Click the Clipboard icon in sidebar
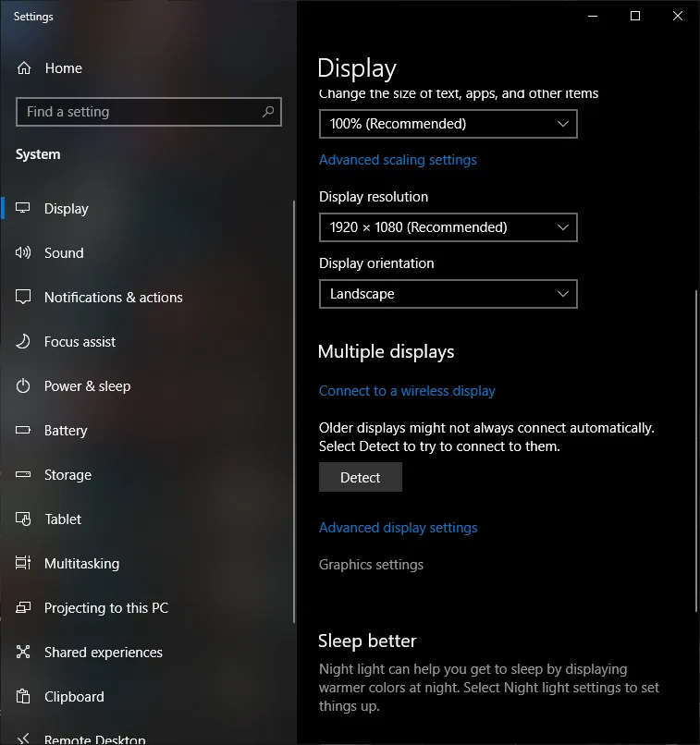The height and width of the screenshot is (745, 700). click(x=23, y=697)
